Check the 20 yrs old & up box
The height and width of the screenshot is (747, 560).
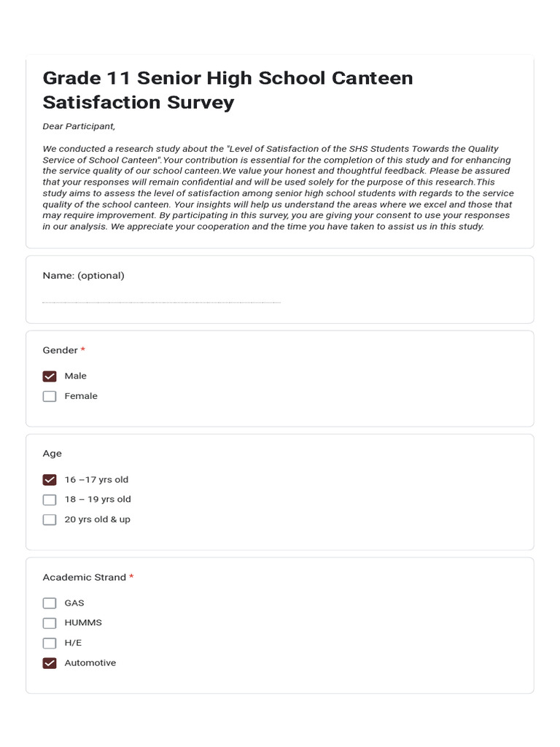(x=50, y=519)
